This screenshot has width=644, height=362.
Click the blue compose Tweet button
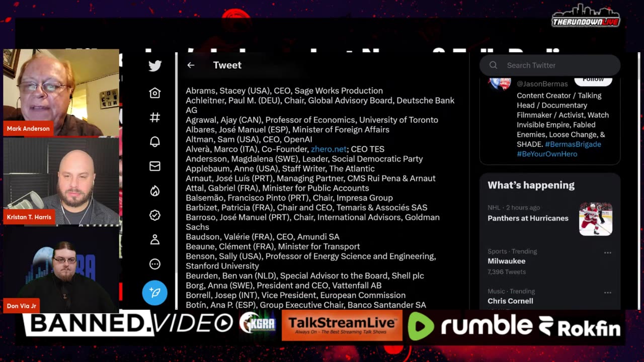click(x=155, y=293)
